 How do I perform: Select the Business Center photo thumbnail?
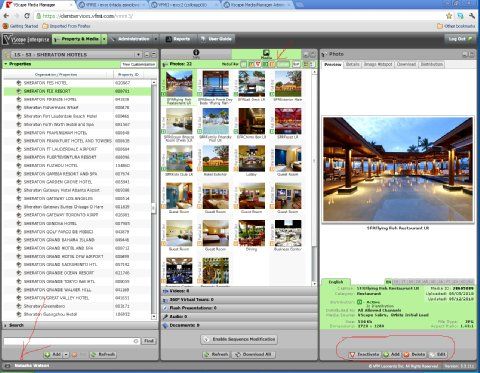(x=288, y=233)
